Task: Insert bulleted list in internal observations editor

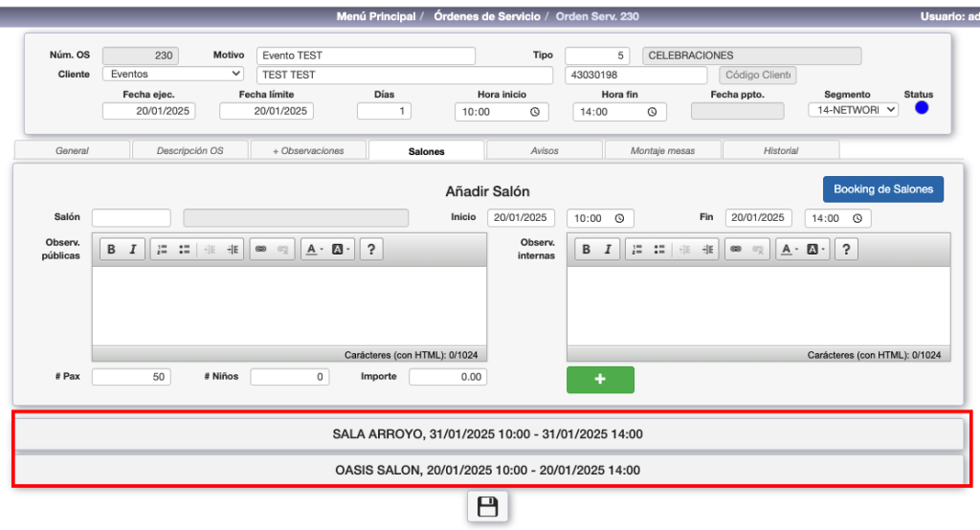Action: point(658,250)
